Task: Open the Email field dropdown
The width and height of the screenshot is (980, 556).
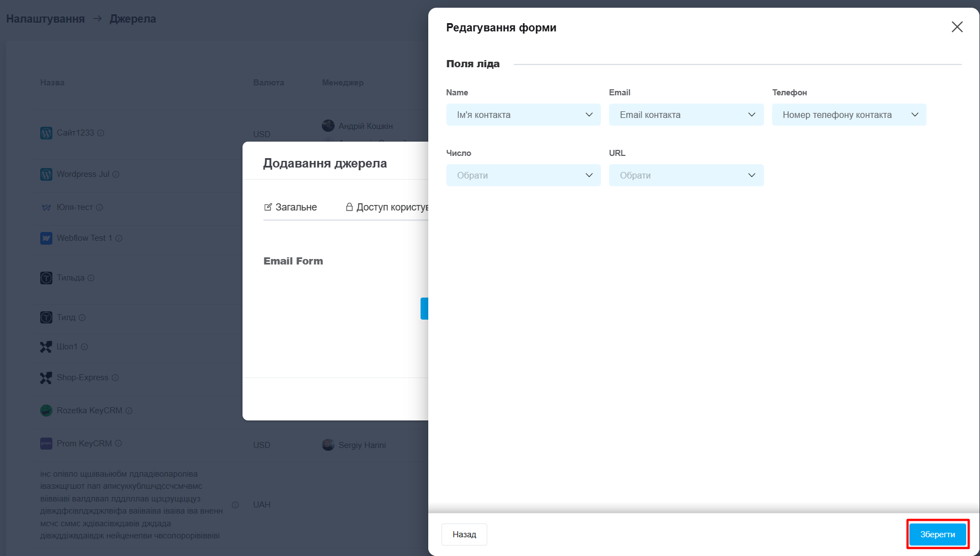Action: (x=686, y=115)
